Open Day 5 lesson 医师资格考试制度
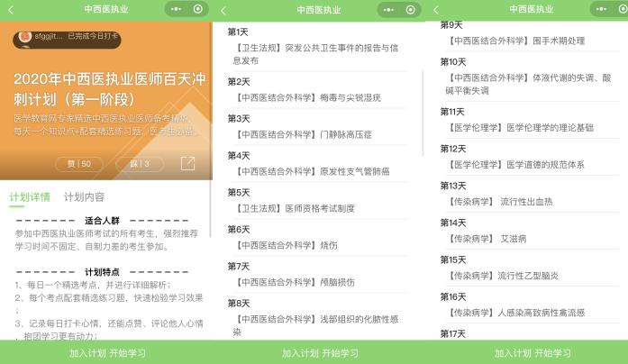Viewport: 628px width, 364px height. pyautogui.click(x=294, y=208)
